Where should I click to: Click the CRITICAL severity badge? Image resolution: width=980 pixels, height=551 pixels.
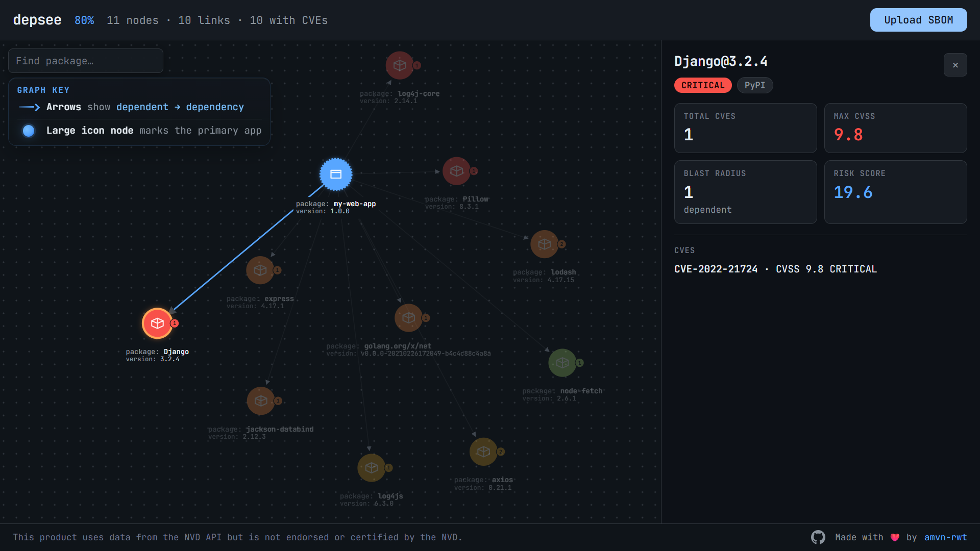[702, 85]
